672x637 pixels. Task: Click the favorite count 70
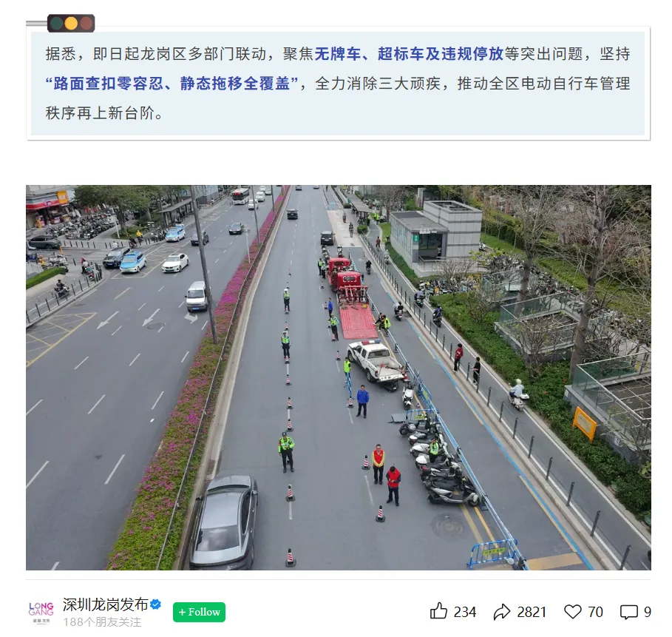coord(595,612)
